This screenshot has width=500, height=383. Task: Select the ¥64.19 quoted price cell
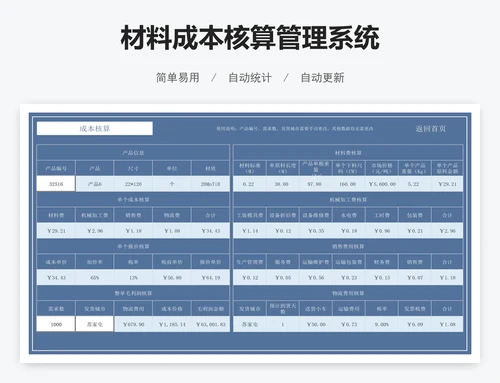pos(210,278)
